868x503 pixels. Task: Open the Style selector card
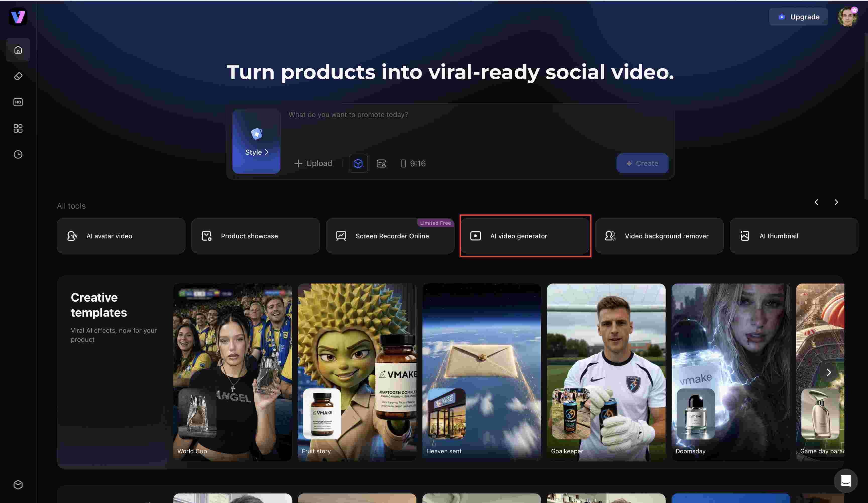click(256, 141)
